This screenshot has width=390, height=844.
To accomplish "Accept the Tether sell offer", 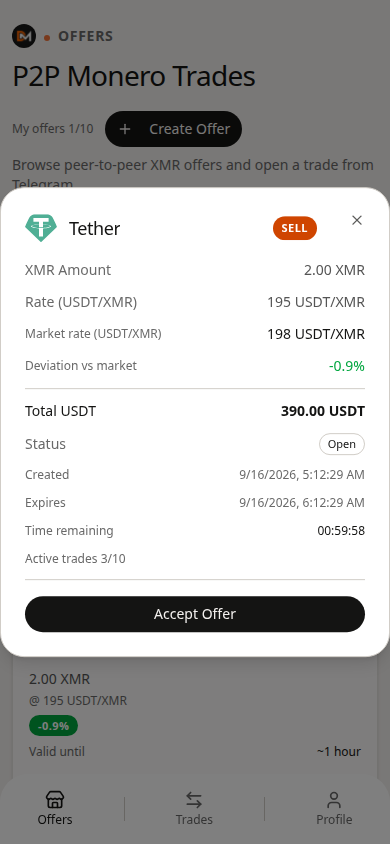I will click(x=195, y=614).
